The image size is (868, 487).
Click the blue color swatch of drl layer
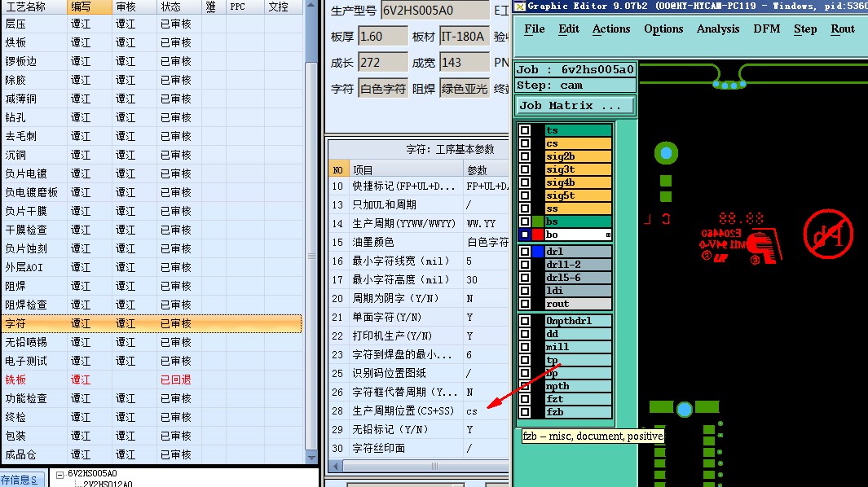pyautogui.click(x=538, y=252)
